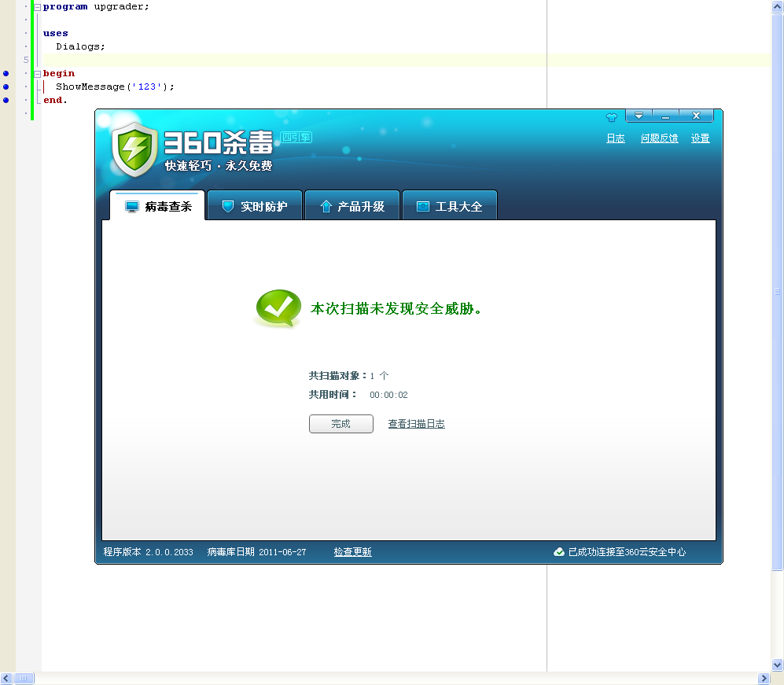Toggle breakpoint dot on end. line
This screenshot has width=784, height=685.
(6, 100)
